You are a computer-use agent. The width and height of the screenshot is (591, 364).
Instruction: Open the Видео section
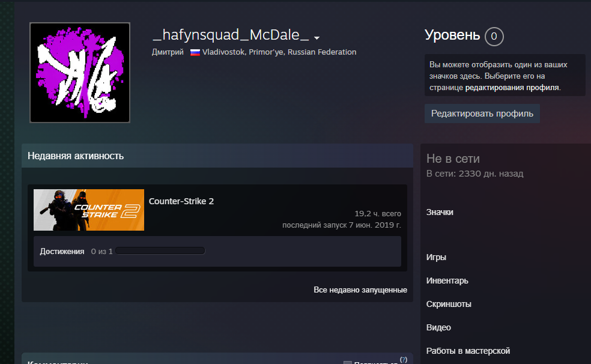coord(438,327)
